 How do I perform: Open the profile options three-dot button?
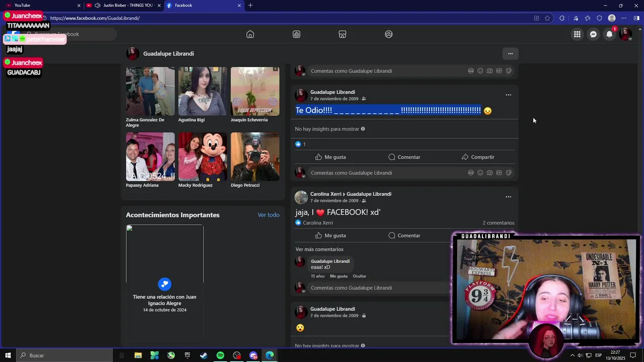click(510, 54)
